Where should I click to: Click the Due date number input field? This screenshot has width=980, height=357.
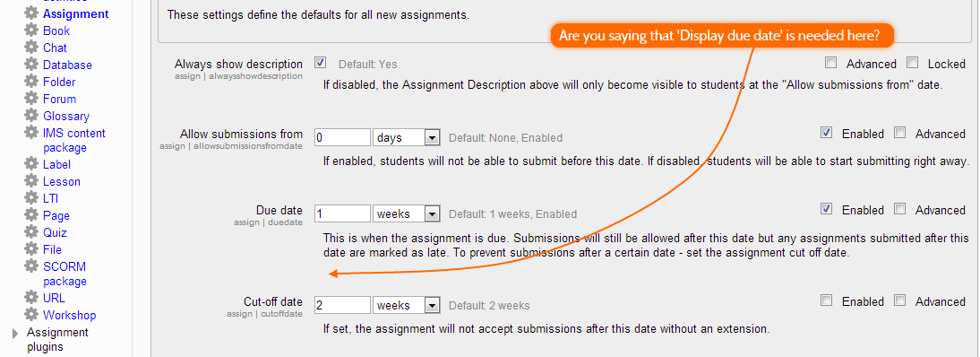[343, 213]
